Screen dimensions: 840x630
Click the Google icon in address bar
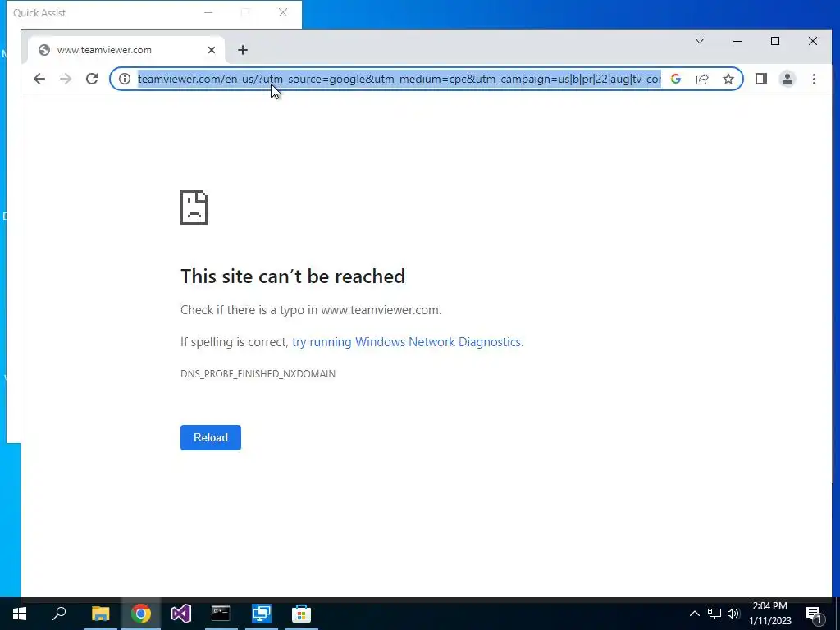click(x=676, y=80)
